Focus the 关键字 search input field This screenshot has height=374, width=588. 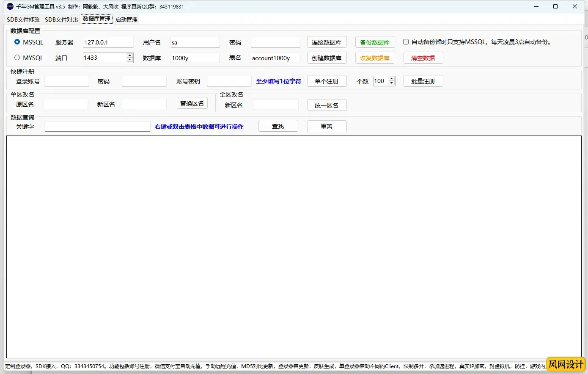point(97,126)
